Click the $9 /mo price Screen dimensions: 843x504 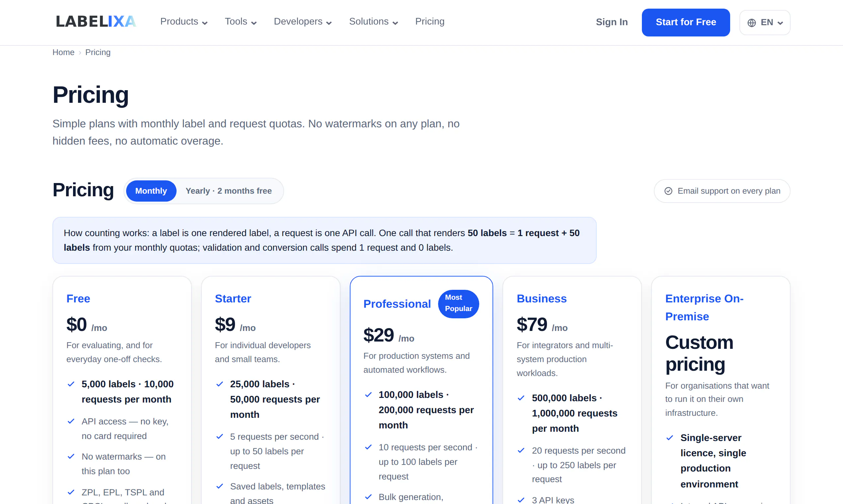[235, 325]
